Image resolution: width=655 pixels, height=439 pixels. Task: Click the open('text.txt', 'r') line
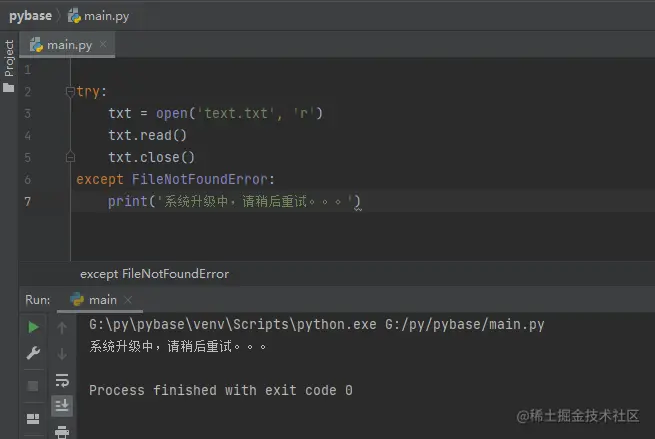[216, 113]
